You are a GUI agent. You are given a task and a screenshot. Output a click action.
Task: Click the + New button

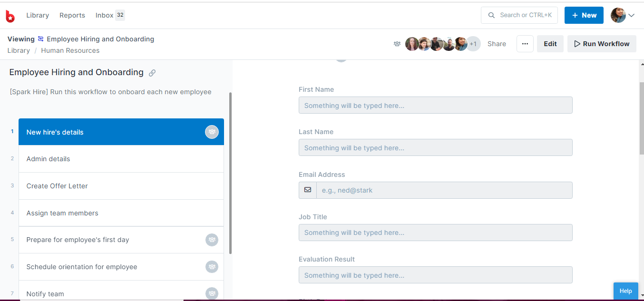point(584,15)
